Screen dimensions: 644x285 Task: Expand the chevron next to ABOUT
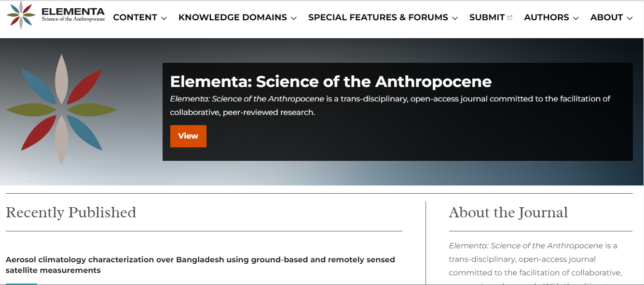630,18
